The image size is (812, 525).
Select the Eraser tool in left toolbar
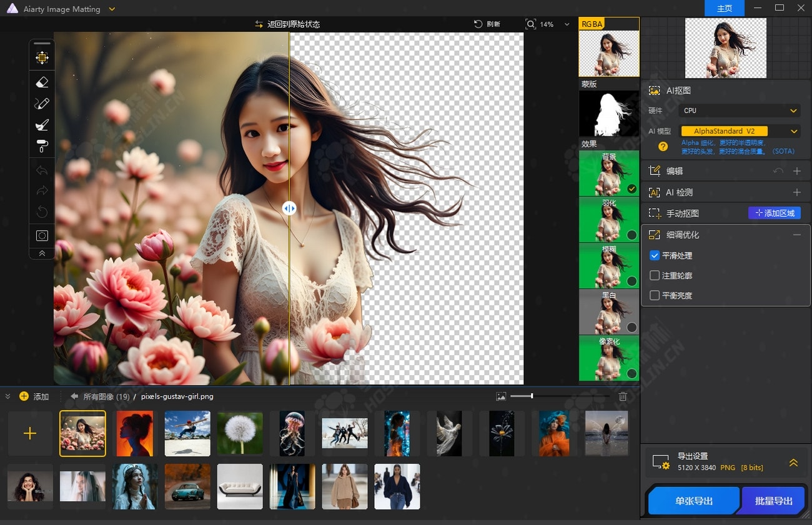click(x=42, y=82)
